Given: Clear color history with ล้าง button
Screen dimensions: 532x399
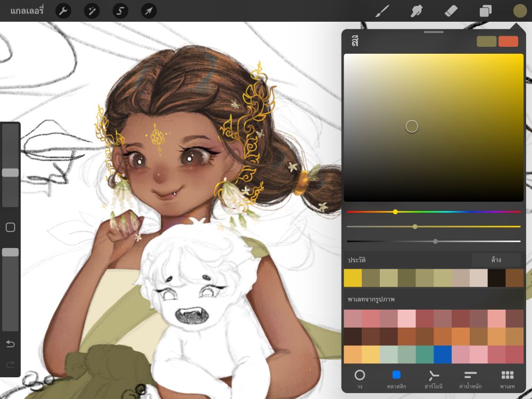Looking at the screenshot, I should (496, 260).
